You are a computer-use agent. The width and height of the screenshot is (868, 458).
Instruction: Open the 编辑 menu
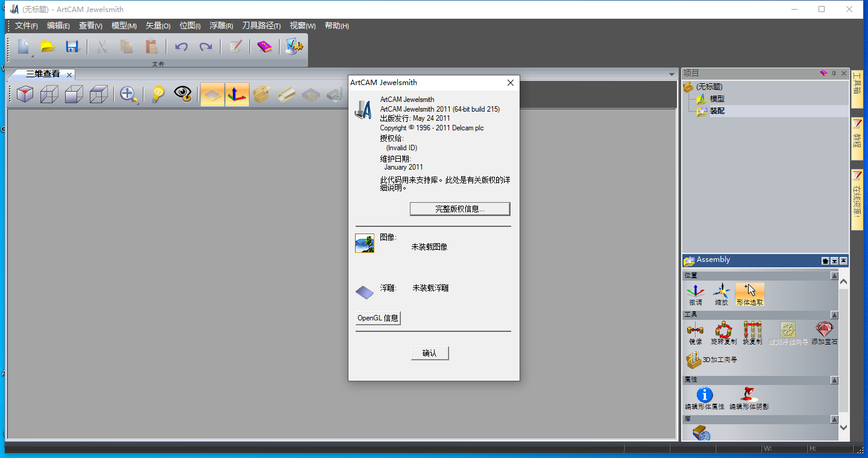click(58, 25)
